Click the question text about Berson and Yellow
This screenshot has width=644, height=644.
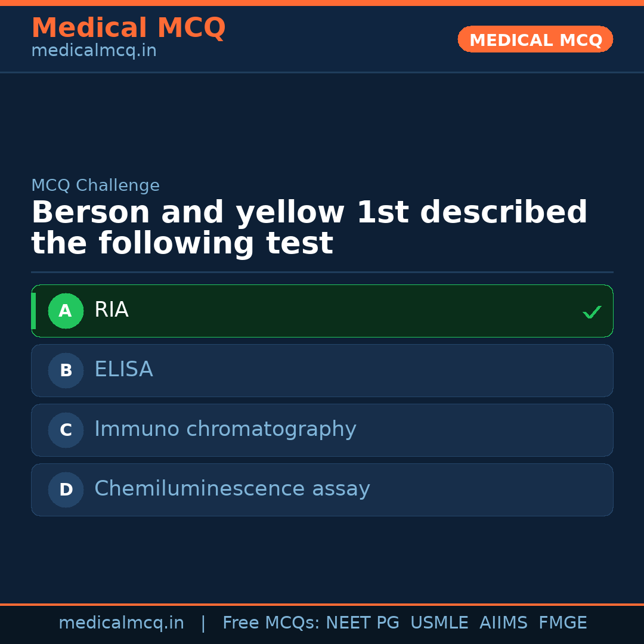[x=309, y=227]
